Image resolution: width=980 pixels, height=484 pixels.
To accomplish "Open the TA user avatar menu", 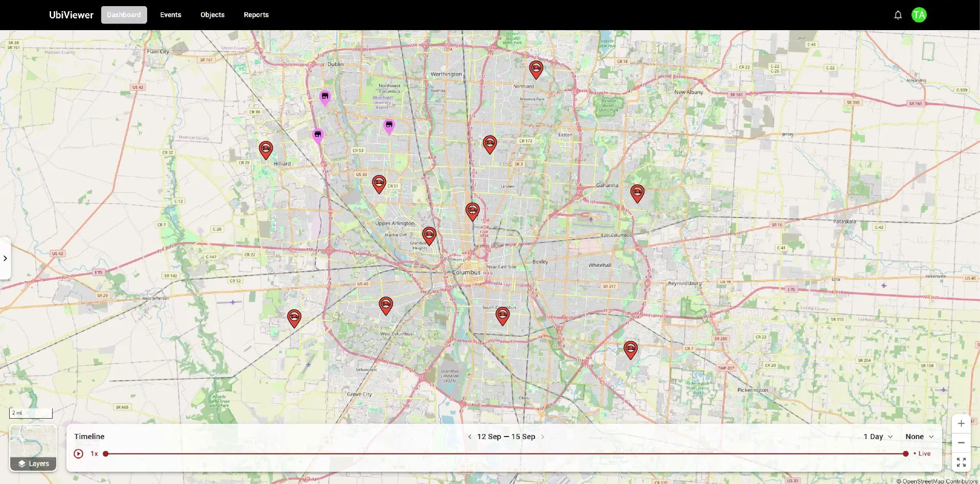I will 919,15.
